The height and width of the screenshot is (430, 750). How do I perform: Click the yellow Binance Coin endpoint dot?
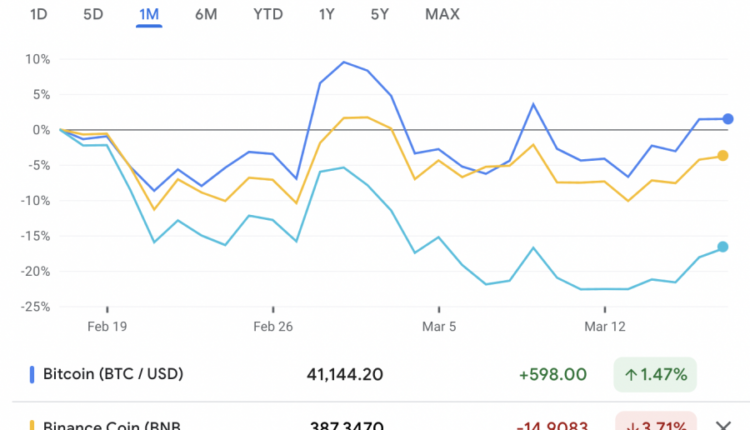(x=723, y=155)
